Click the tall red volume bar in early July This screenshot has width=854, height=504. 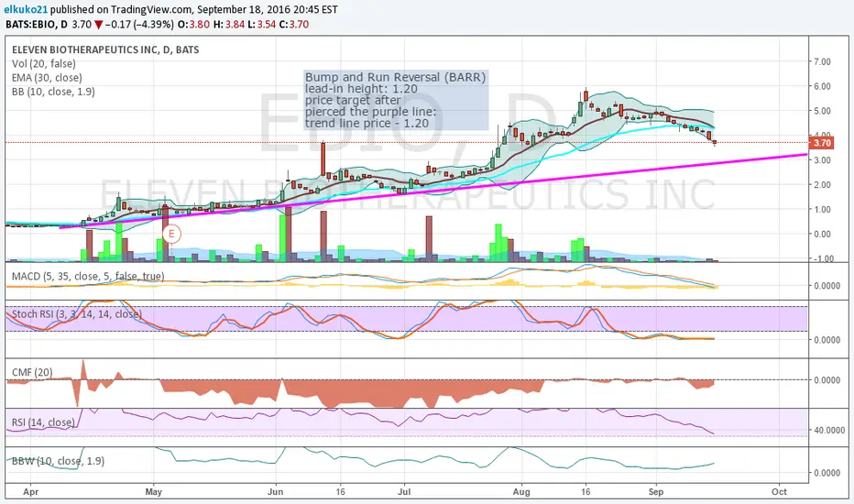(x=429, y=238)
